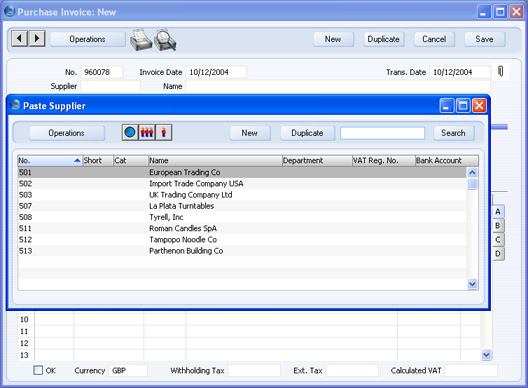Close the Paste Supplier window
528x388 pixels.
pos(479,106)
